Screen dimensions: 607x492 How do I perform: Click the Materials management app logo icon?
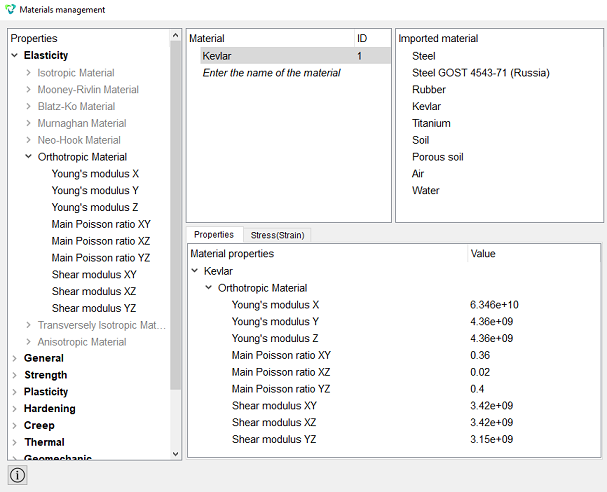10,9
